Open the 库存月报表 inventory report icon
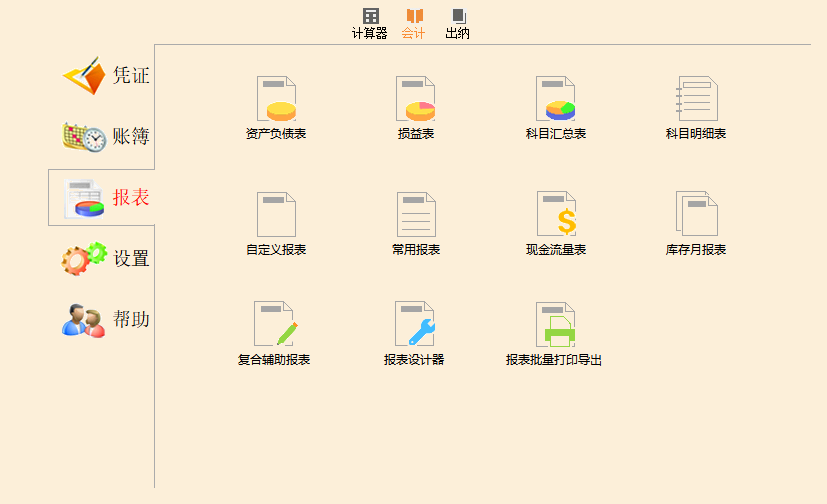Image resolution: width=827 pixels, height=504 pixels. tap(696, 214)
